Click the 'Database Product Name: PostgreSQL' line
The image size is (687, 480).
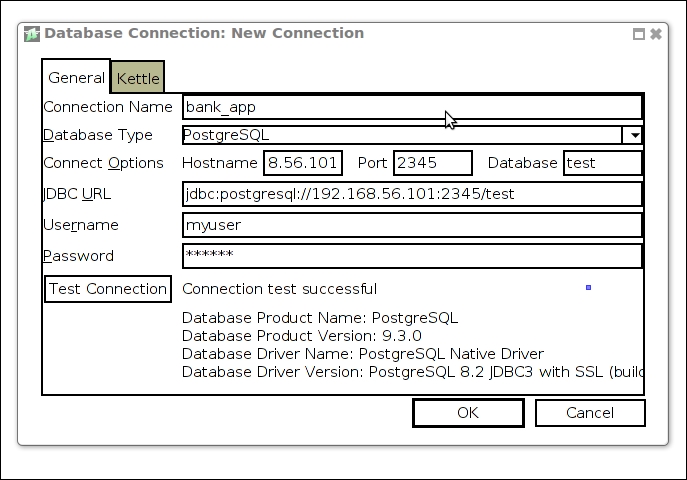(x=320, y=318)
